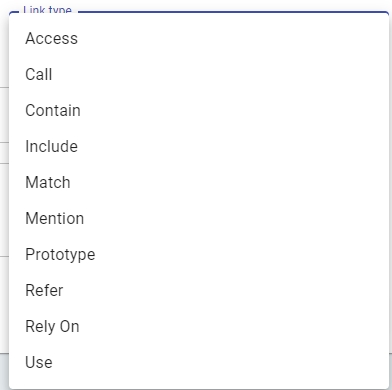
Task: Pick the entry just below Contain
Action: click(199, 146)
